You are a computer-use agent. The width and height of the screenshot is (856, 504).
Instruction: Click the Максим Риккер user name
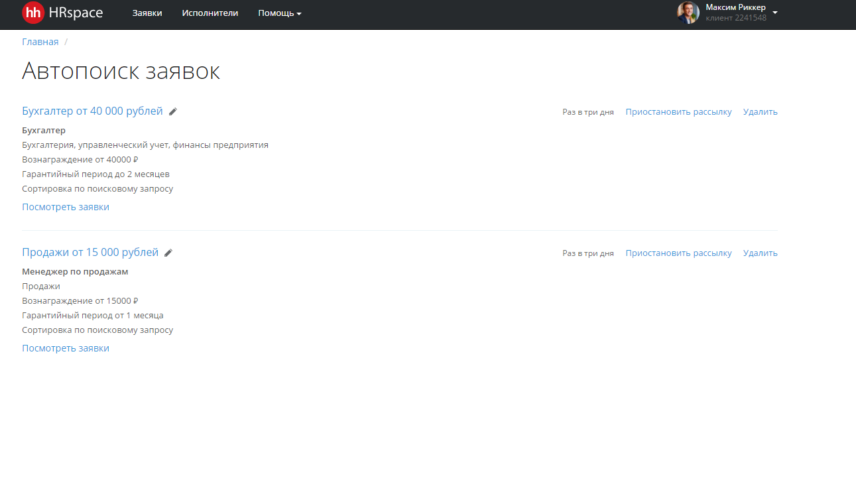click(735, 7)
